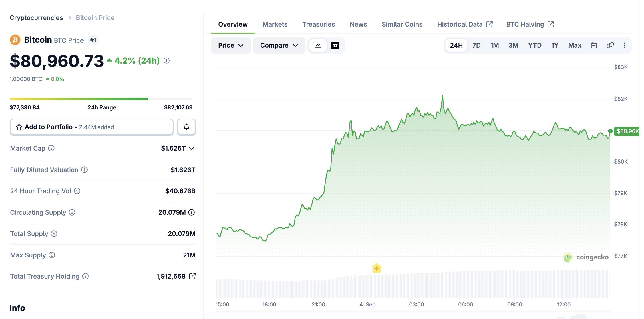Viewport: 644px width, 319px height.
Task: Click the breadcrumb chevron separator
Action: (x=69, y=18)
